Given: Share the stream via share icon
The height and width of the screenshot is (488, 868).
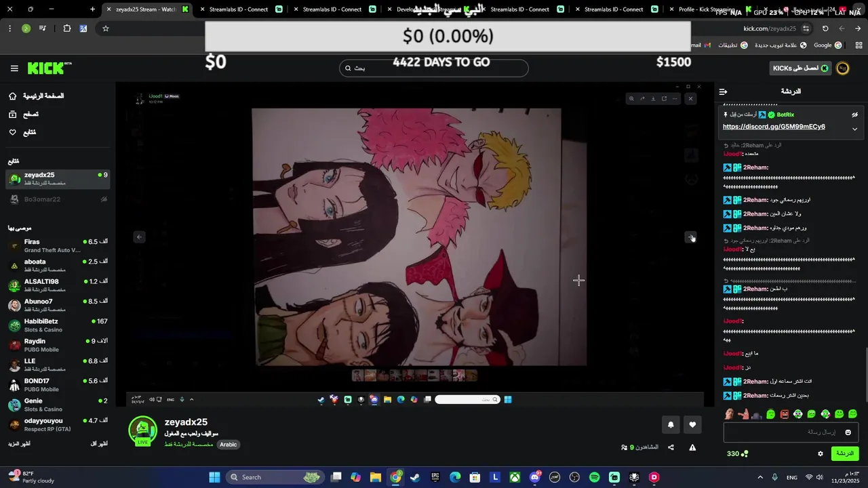Looking at the screenshot, I should (671, 447).
